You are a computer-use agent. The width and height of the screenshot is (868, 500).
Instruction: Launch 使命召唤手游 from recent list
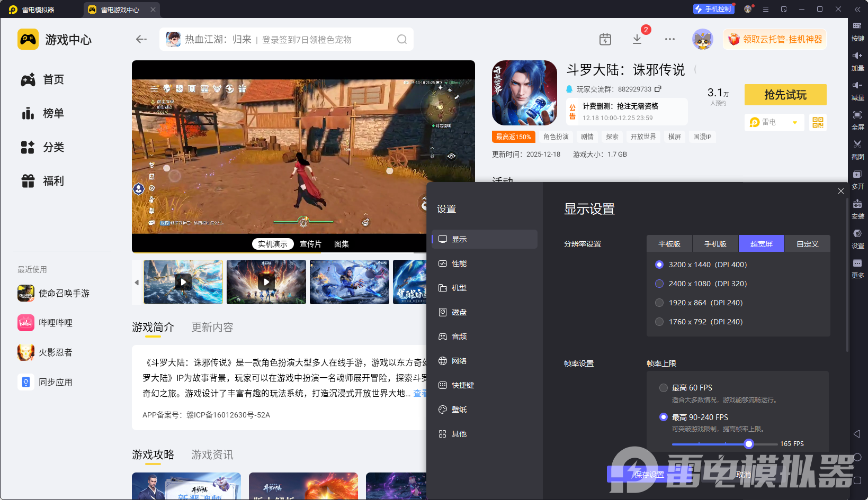tap(53, 293)
